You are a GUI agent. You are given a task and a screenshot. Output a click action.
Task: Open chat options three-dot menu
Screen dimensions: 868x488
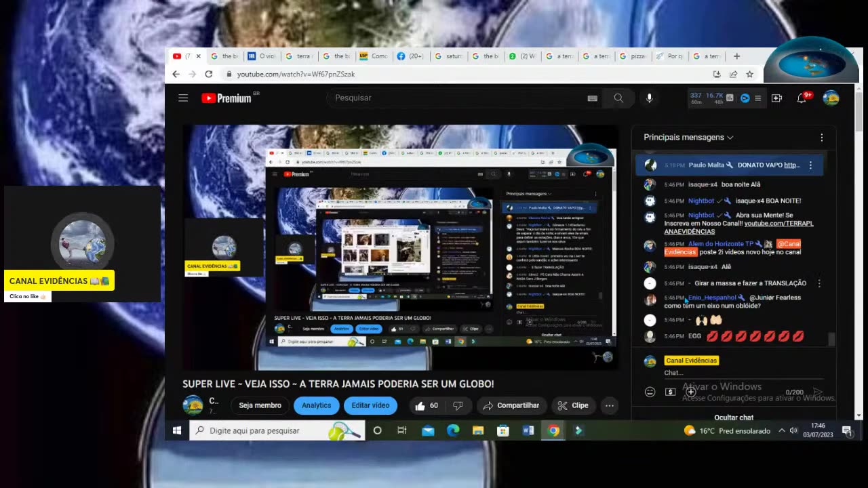click(821, 138)
